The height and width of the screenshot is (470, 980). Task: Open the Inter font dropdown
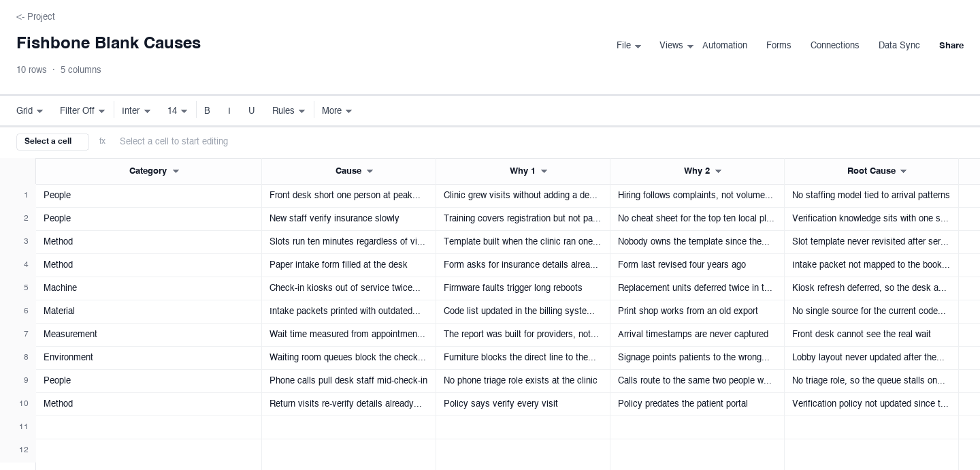pyautogui.click(x=136, y=110)
